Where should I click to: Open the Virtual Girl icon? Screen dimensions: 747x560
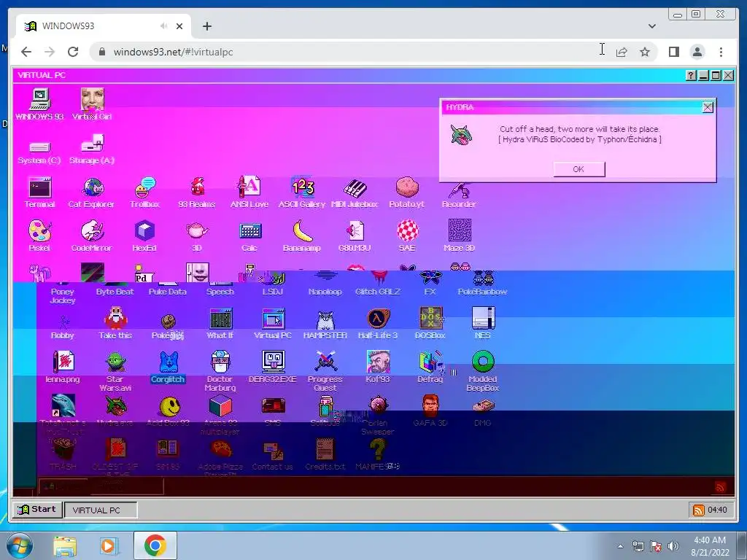[x=92, y=99]
